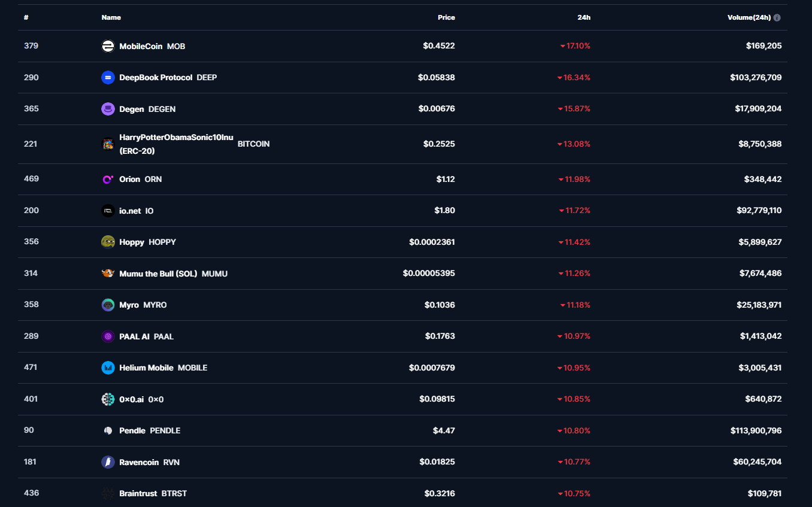Sort by Name column header
812x507 pixels.
(111, 17)
